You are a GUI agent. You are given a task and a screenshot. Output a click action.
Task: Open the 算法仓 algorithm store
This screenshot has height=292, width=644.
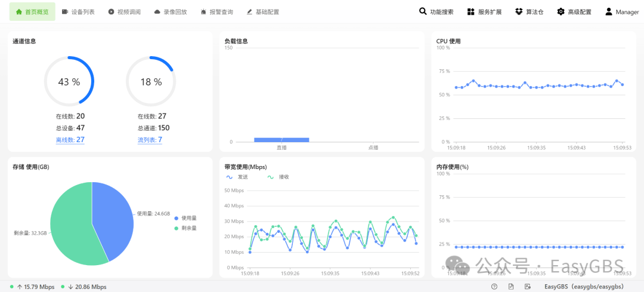(x=530, y=11)
